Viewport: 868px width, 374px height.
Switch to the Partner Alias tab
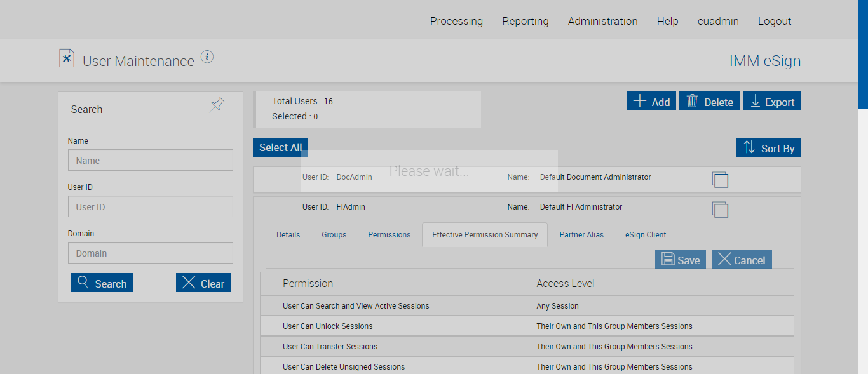(x=581, y=235)
